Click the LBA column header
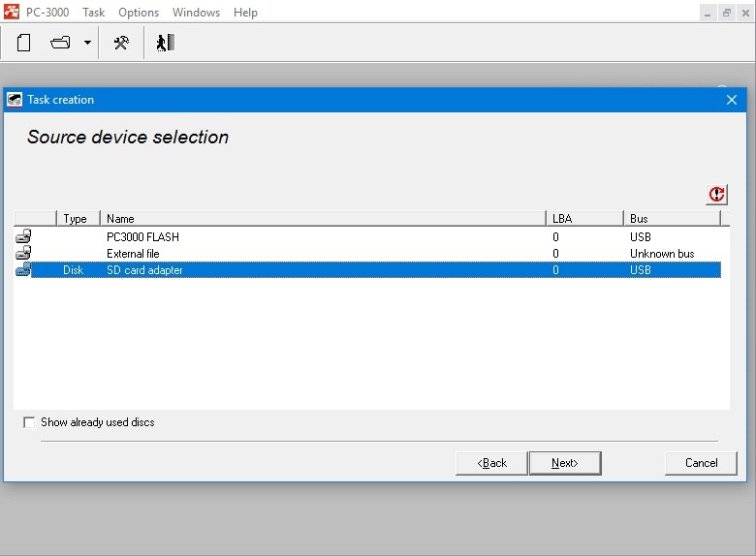The height and width of the screenshot is (556, 756). point(584,218)
